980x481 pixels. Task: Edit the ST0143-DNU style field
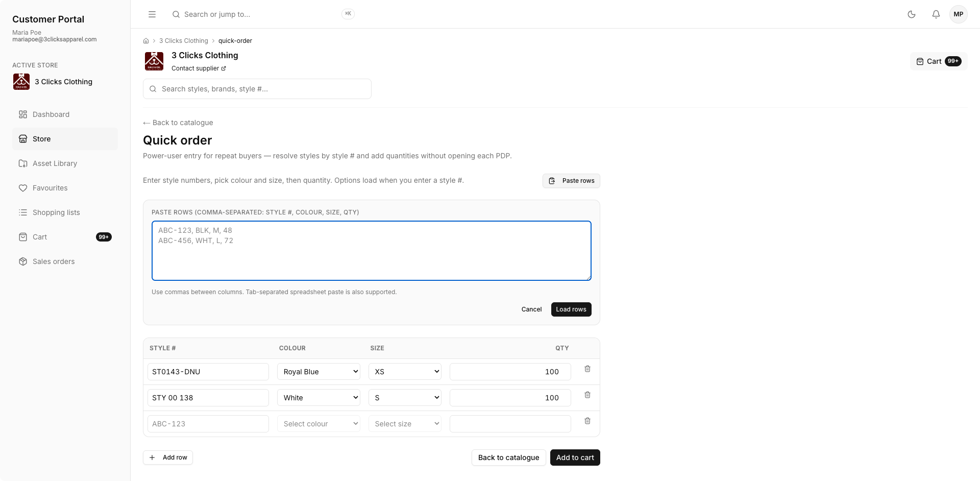click(208, 372)
